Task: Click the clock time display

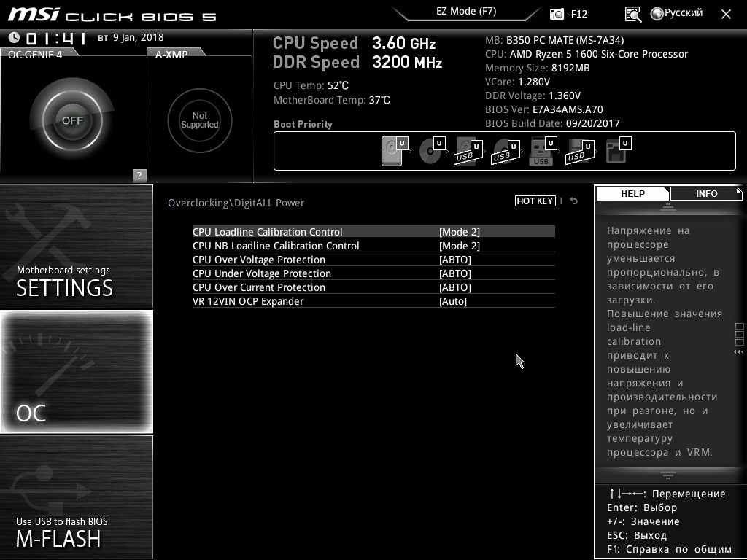Action: (x=56, y=38)
